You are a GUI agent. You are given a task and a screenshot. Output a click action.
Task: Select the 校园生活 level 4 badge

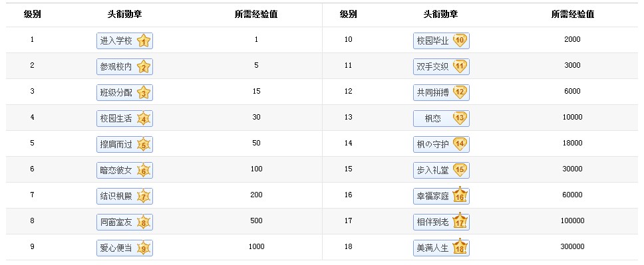(125, 118)
